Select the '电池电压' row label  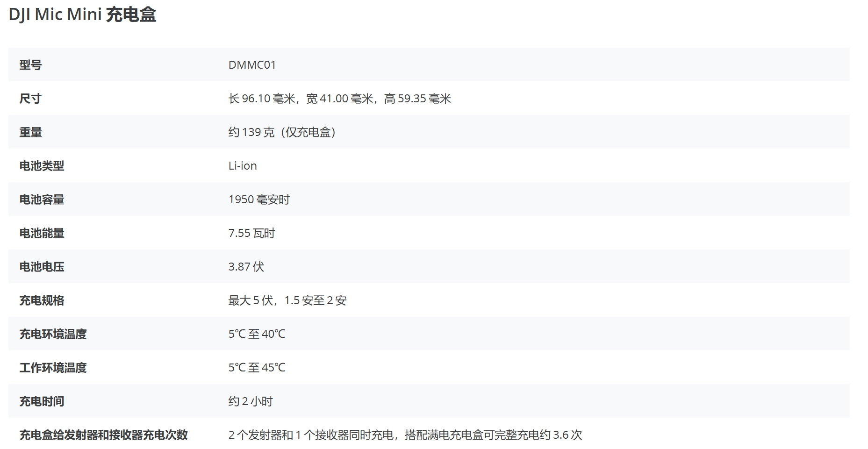coord(42,267)
